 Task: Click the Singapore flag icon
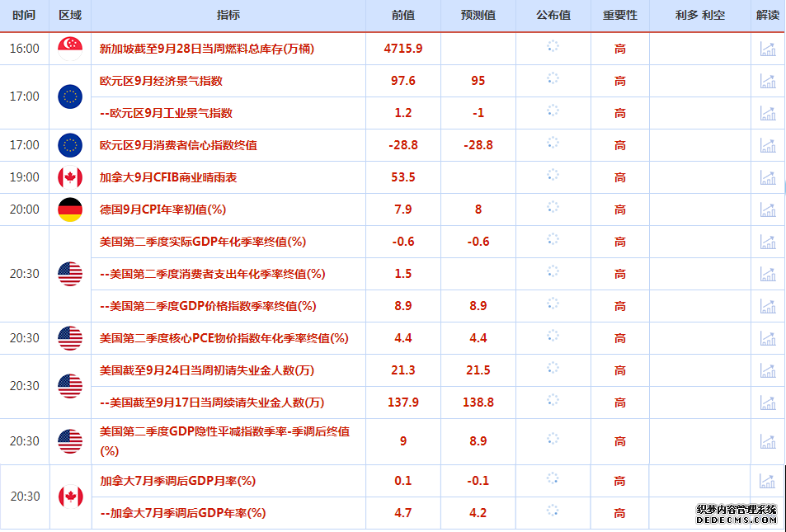(x=70, y=49)
